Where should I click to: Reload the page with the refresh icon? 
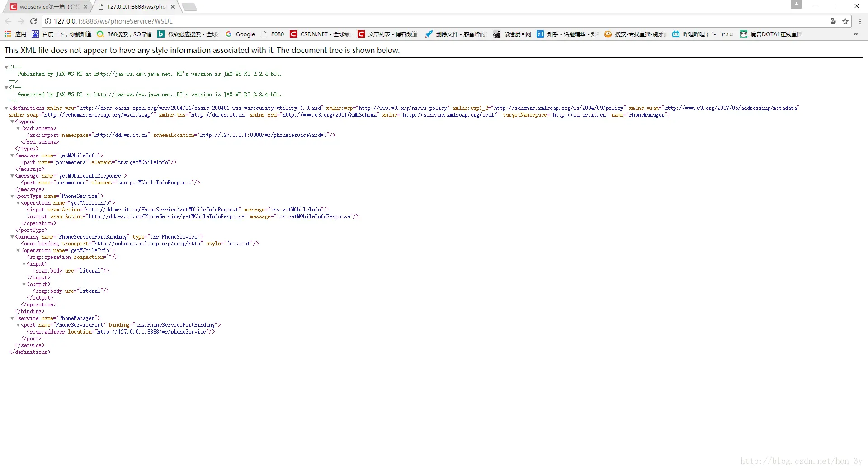pos(33,21)
